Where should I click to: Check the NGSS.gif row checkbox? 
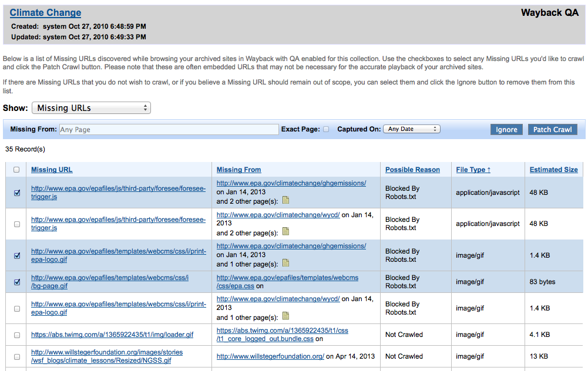(17, 357)
